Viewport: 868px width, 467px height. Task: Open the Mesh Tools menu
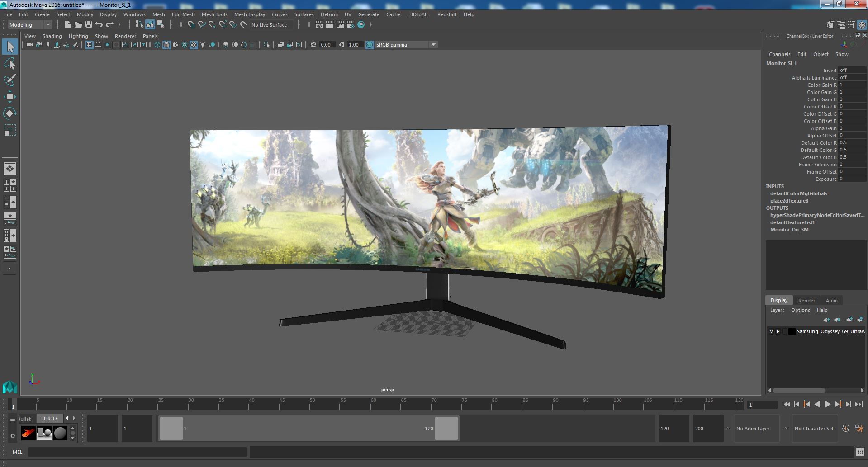click(214, 14)
